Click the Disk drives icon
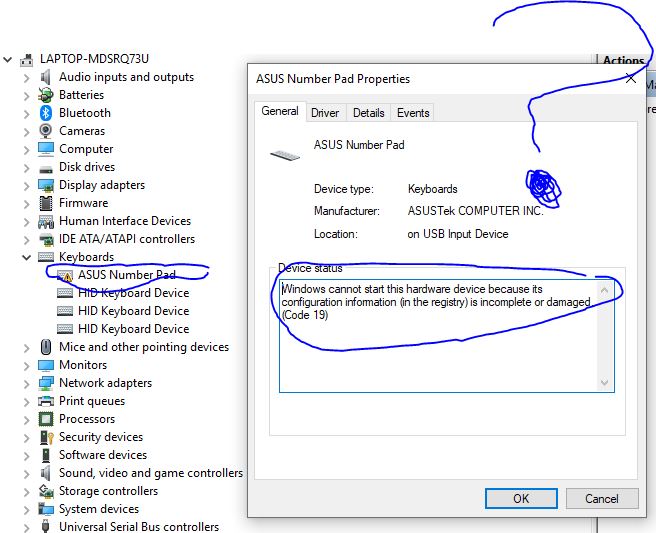 tap(46, 169)
